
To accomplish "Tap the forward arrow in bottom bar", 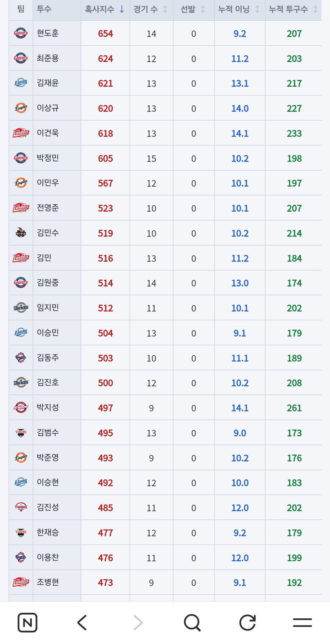I will coord(138,623).
